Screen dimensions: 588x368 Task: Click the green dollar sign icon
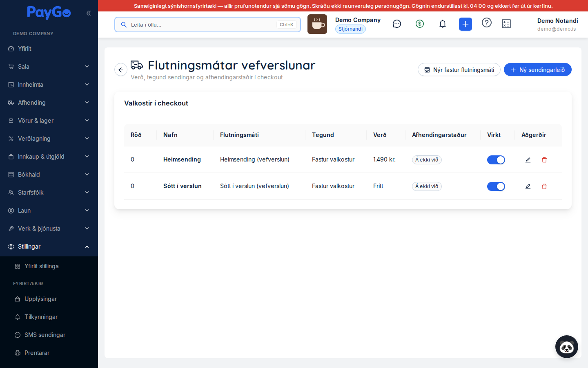[x=420, y=24]
